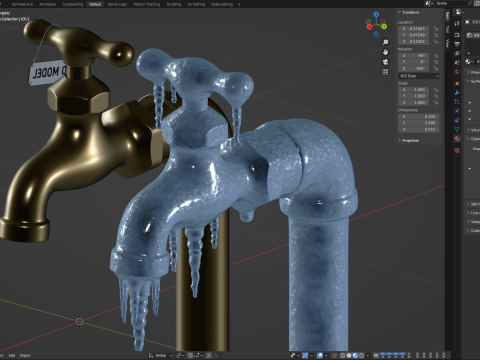The height and width of the screenshot is (360, 480).
Task: Toggle lock on Location X
Action: pyautogui.click(x=436, y=29)
